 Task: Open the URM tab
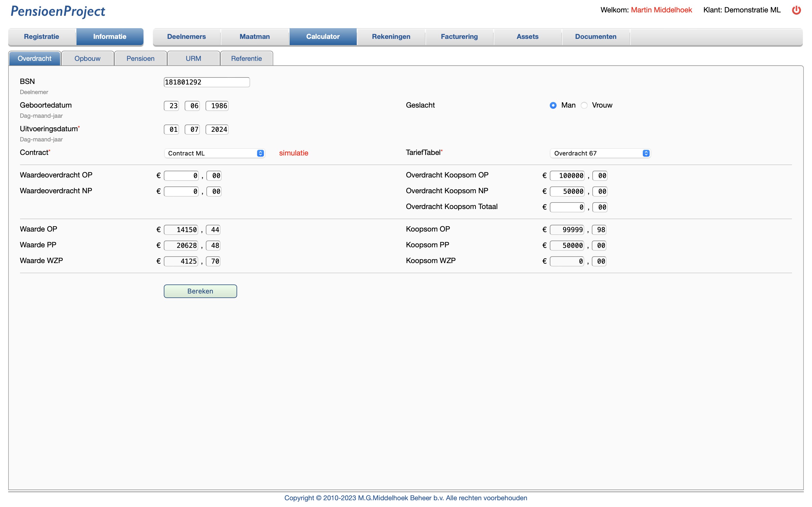pyautogui.click(x=193, y=58)
